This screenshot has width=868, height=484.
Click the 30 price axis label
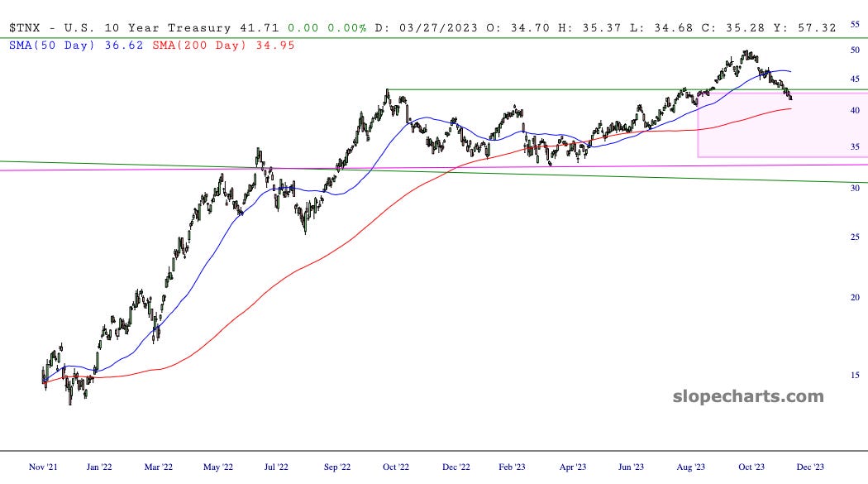pos(855,188)
